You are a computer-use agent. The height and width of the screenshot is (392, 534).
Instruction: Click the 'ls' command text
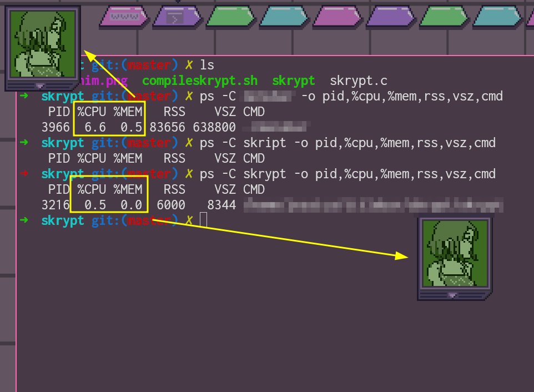[x=206, y=65]
